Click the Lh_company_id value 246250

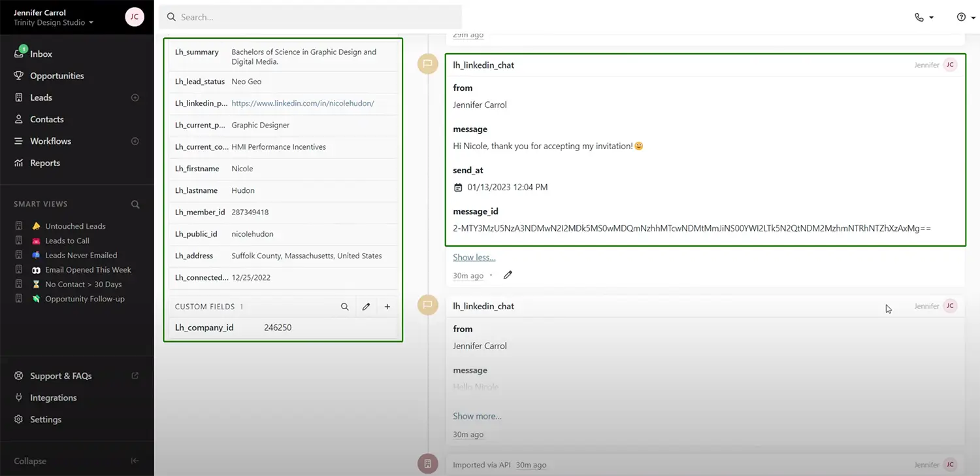(278, 328)
